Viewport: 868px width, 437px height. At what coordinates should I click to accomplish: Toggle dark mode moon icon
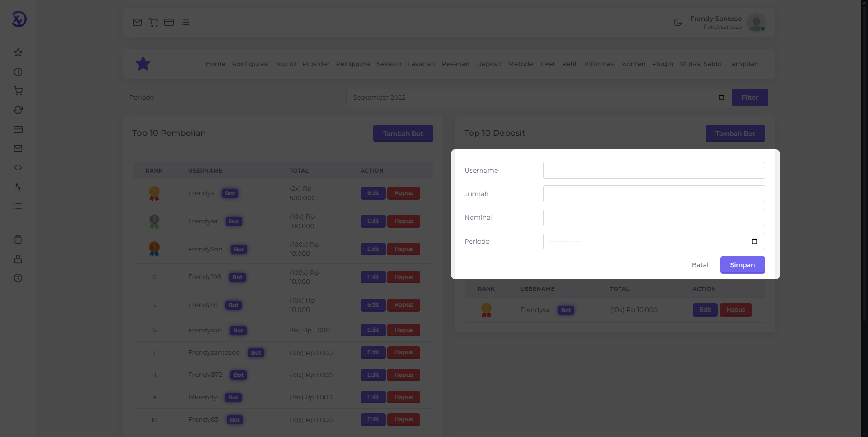coord(677,22)
